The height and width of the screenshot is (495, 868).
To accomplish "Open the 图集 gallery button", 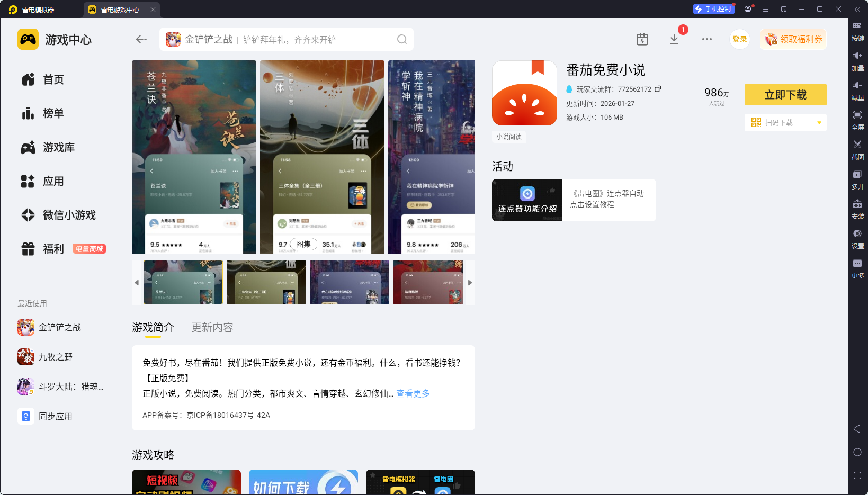I will [x=303, y=244].
